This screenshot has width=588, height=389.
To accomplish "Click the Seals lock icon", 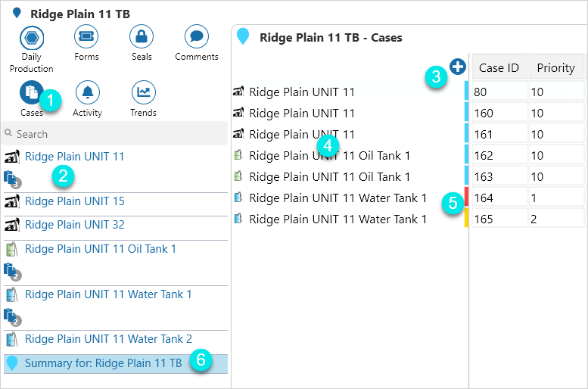I will click(x=142, y=36).
